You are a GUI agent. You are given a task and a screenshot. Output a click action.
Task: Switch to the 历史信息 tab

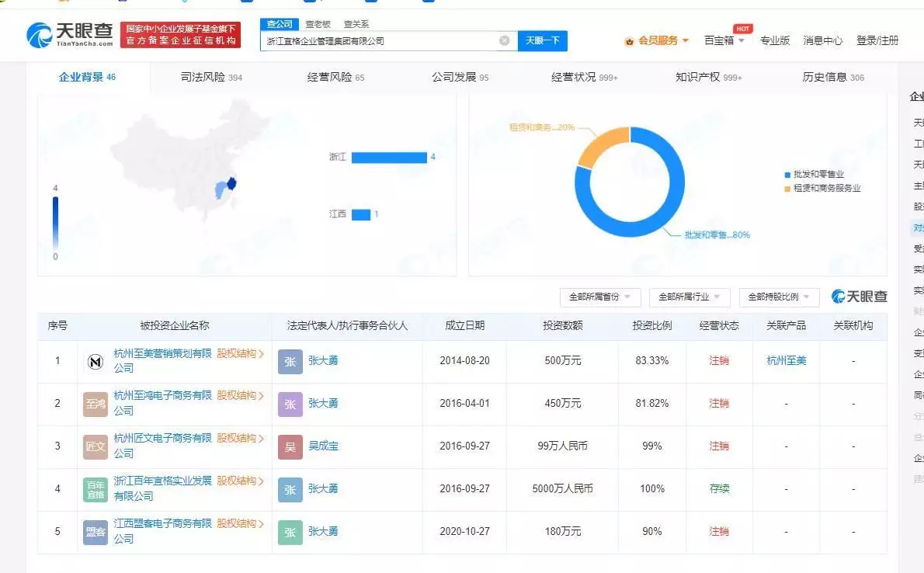833,77
